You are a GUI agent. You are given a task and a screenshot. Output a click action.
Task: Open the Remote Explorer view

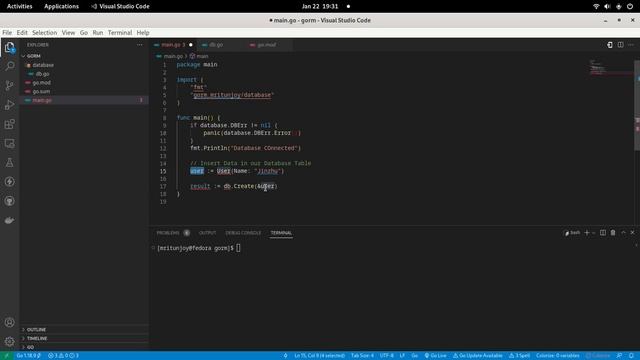coord(9,143)
